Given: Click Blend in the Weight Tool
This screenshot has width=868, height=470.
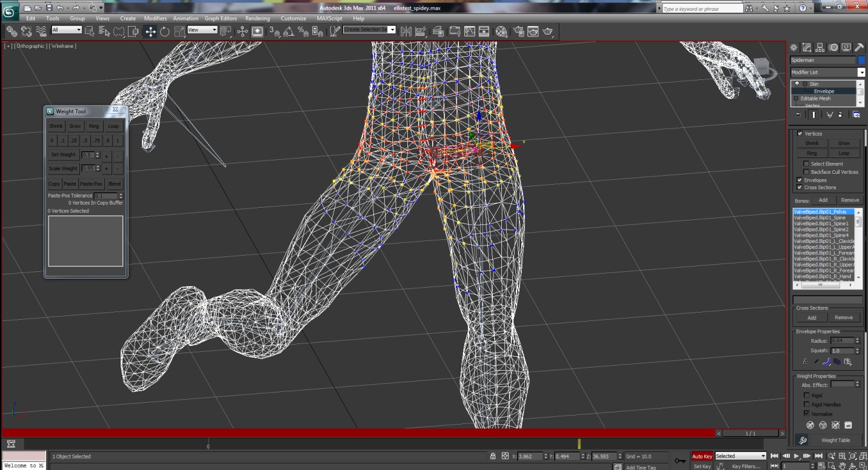Looking at the screenshot, I should [x=115, y=184].
